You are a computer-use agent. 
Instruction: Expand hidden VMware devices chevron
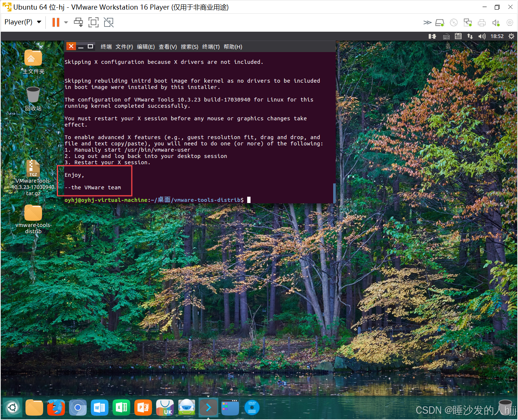click(x=427, y=23)
